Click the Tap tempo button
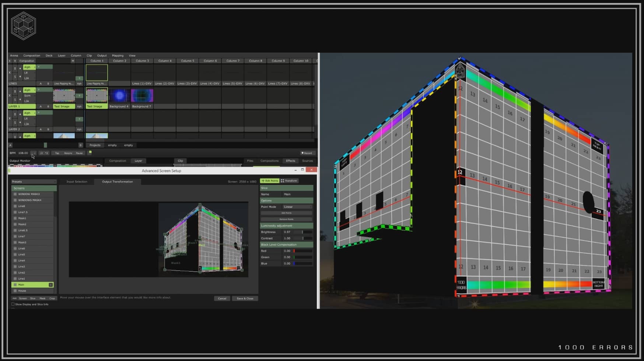The width and height of the screenshot is (644, 361). pyautogui.click(x=57, y=153)
